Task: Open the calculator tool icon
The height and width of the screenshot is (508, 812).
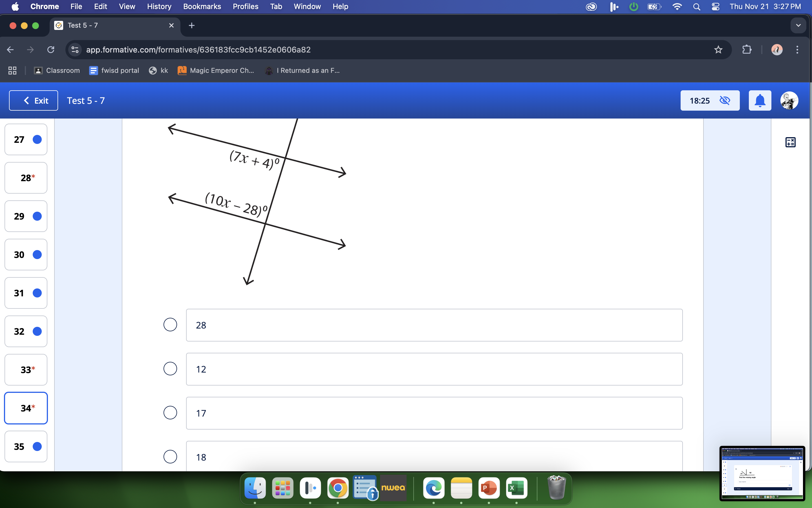Action: pyautogui.click(x=790, y=142)
